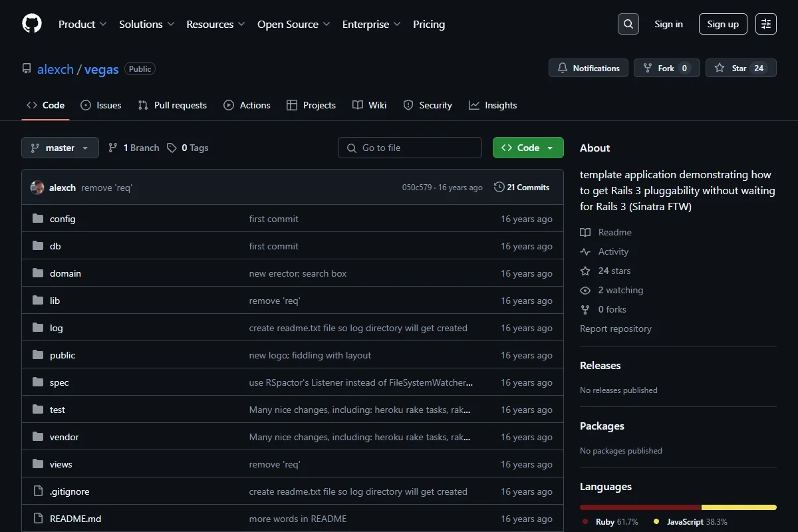Open the domain folder

[65, 273]
